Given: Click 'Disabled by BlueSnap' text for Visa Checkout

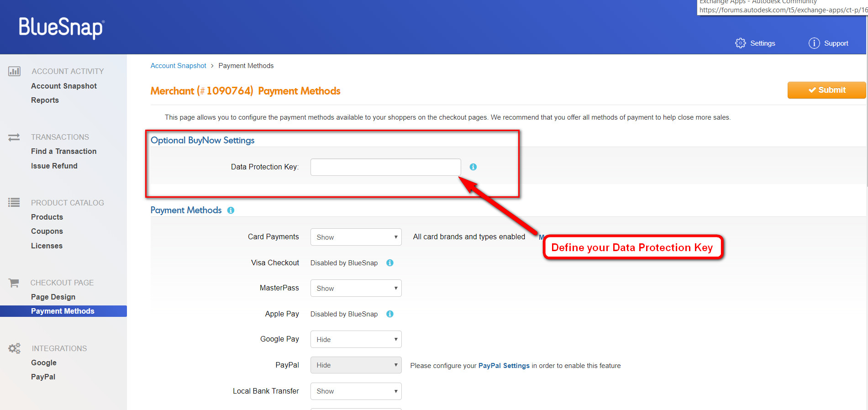Looking at the screenshot, I should coord(344,263).
